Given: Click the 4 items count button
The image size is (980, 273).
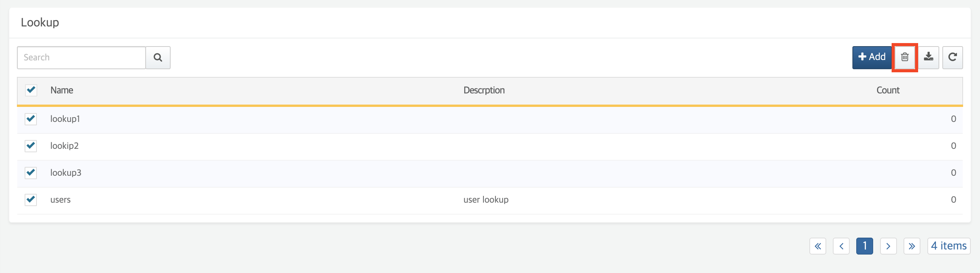Looking at the screenshot, I should (x=948, y=246).
